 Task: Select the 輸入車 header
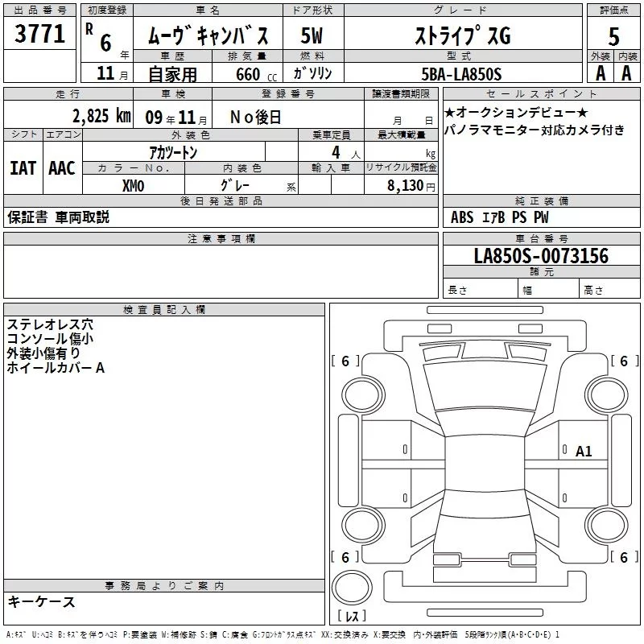tap(331, 167)
